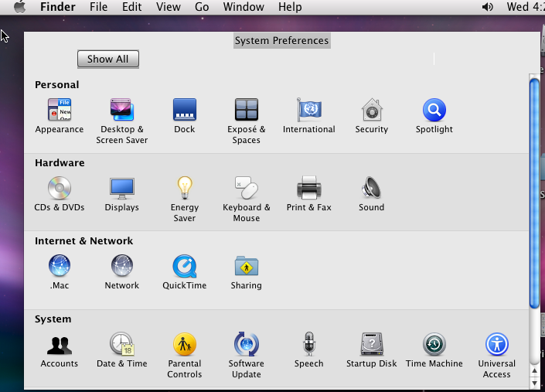Open the Window menu

(244, 7)
